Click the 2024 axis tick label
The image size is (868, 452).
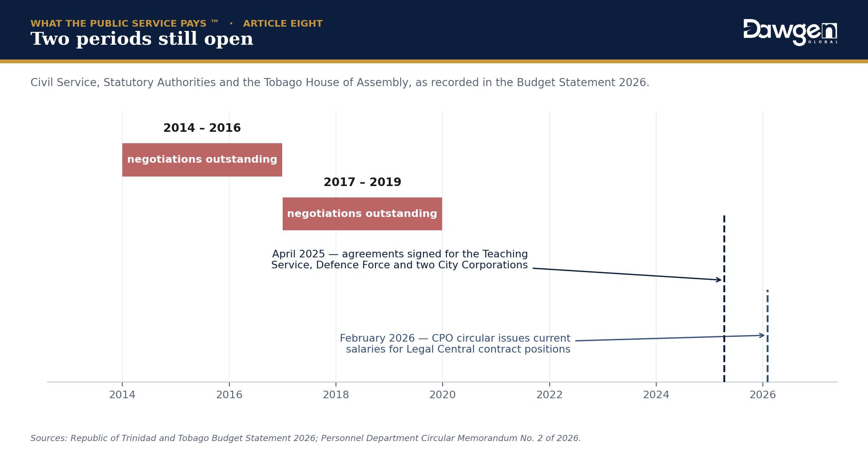click(656, 395)
